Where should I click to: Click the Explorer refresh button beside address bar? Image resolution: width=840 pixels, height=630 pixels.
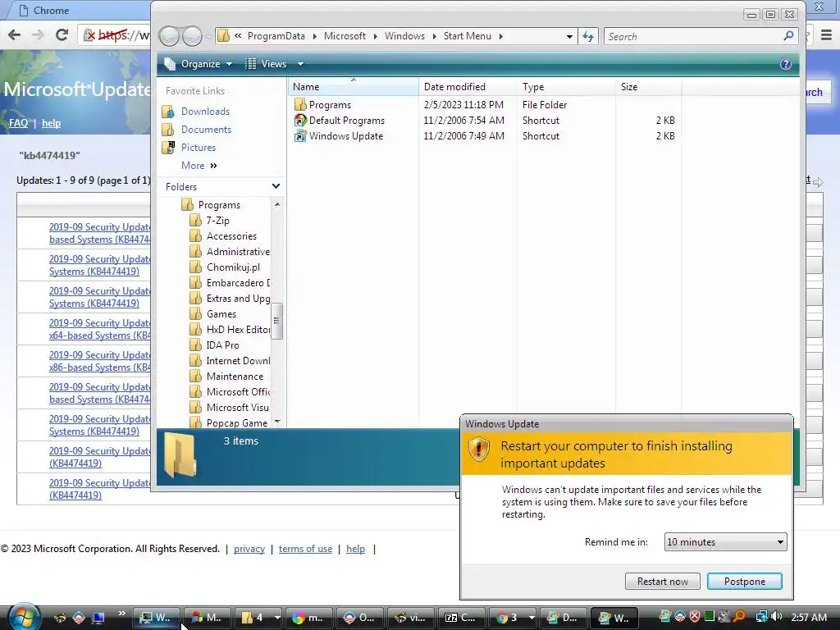click(588, 36)
